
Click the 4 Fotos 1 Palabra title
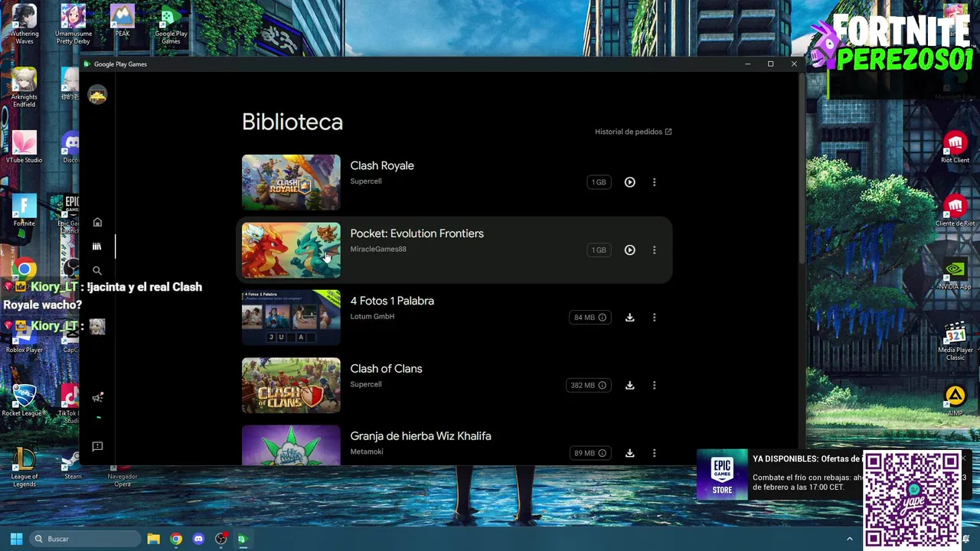[x=392, y=301]
